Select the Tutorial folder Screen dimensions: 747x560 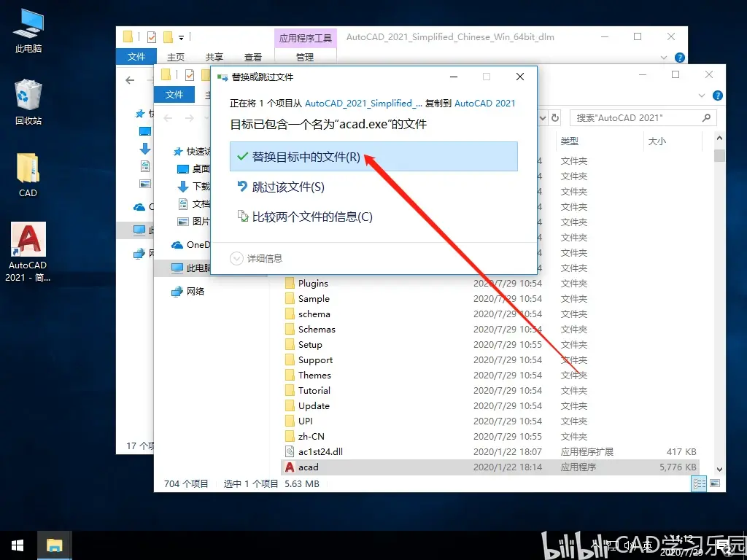(x=314, y=391)
